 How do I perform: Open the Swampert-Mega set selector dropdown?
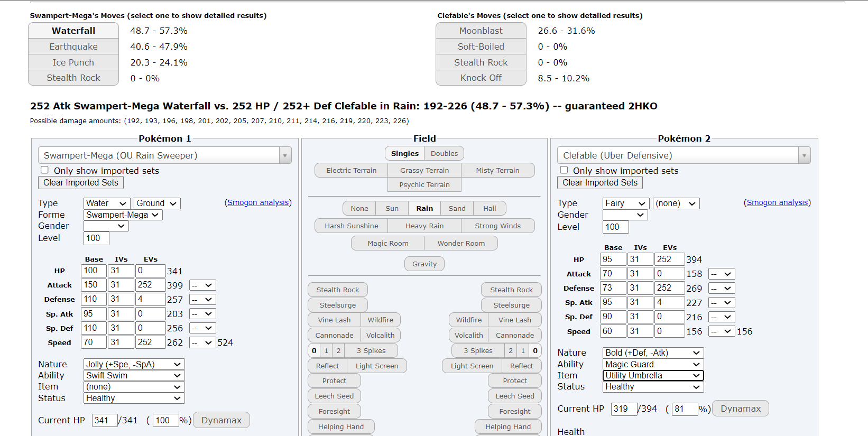coord(165,155)
